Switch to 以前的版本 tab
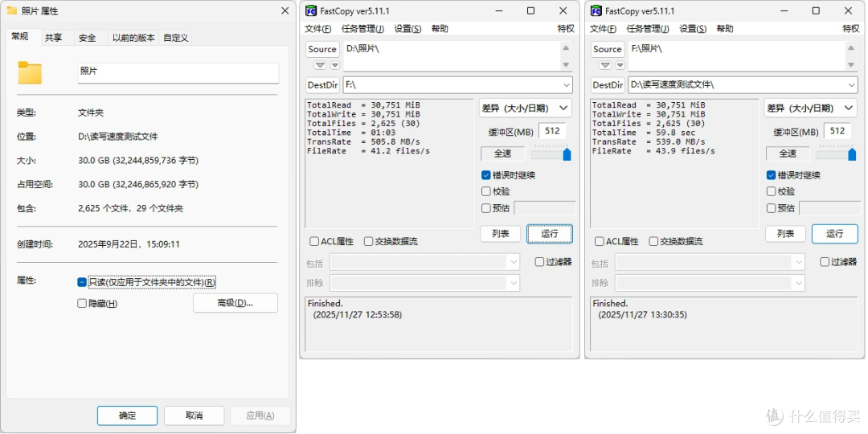Image resolution: width=868 pixels, height=434 pixels. coord(133,38)
